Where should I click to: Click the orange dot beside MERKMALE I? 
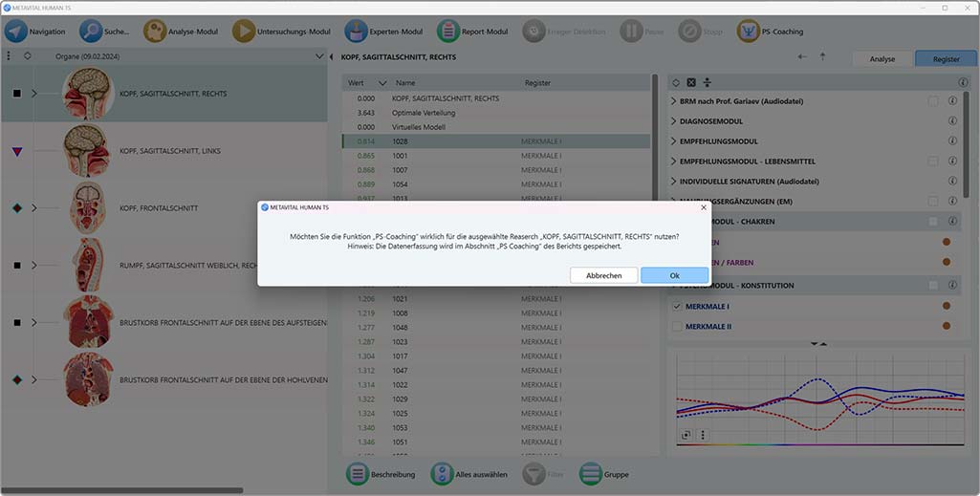(947, 306)
